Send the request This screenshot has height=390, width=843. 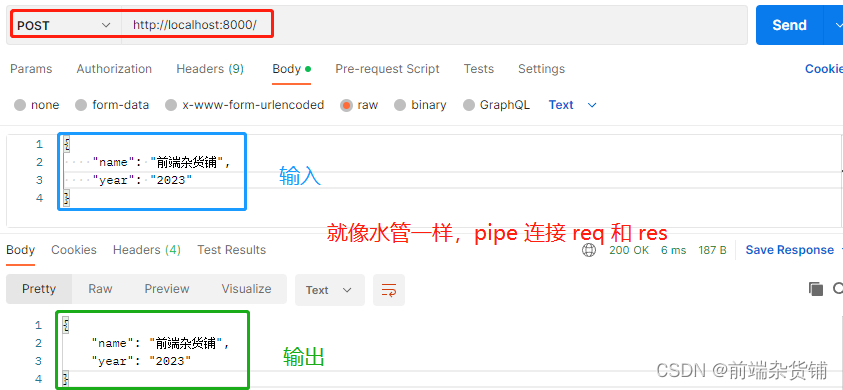click(789, 25)
